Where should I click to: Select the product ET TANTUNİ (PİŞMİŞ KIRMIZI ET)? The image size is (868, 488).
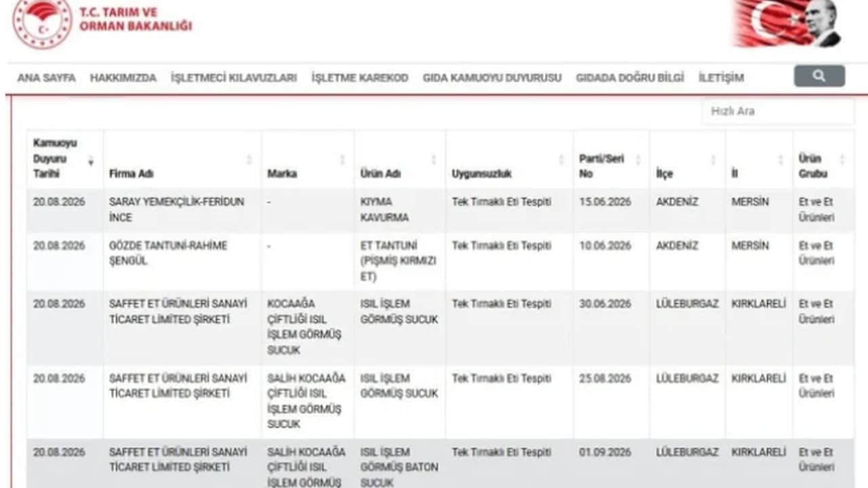tap(398, 261)
